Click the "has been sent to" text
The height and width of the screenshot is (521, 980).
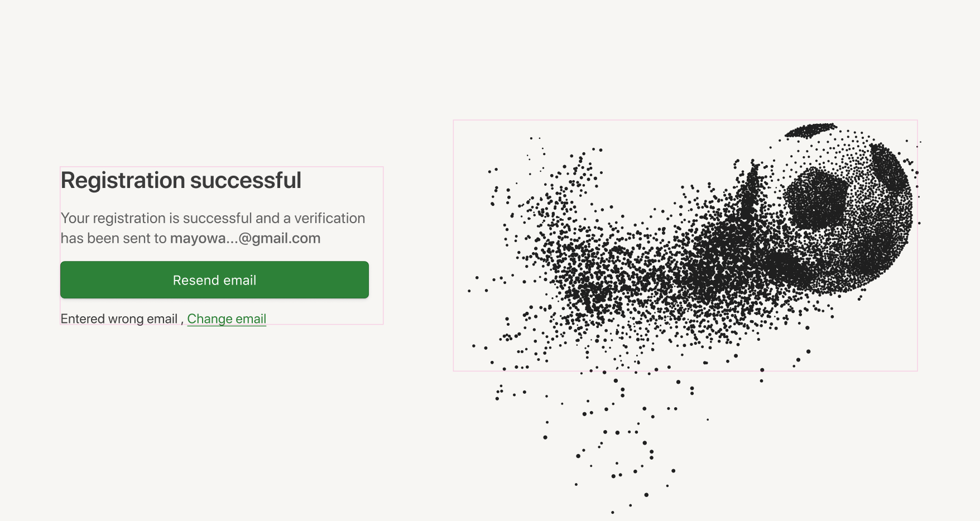point(113,239)
